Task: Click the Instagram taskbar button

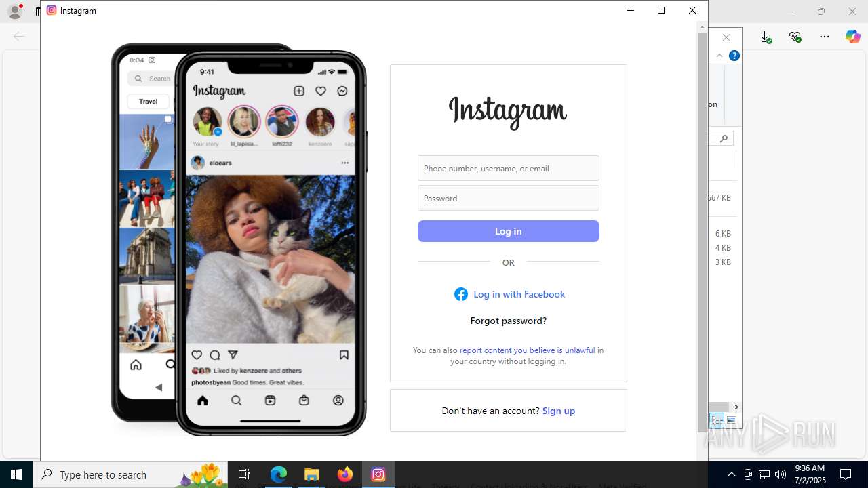Action: pos(378,474)
